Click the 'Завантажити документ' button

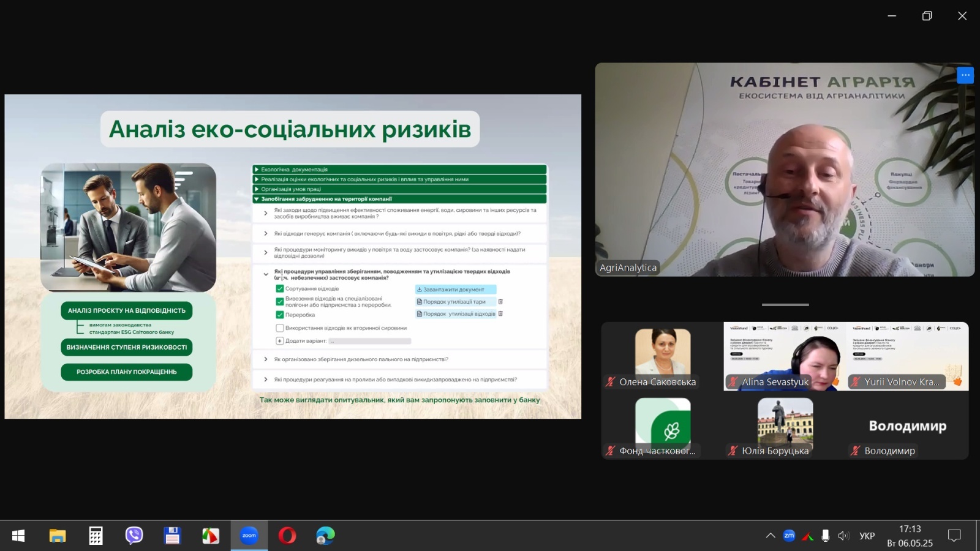[x=455, y=290]
